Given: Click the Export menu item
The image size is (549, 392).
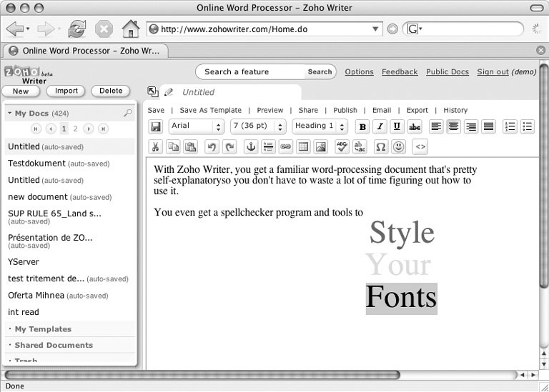Looking at the screenshot, I should point(417,110).
